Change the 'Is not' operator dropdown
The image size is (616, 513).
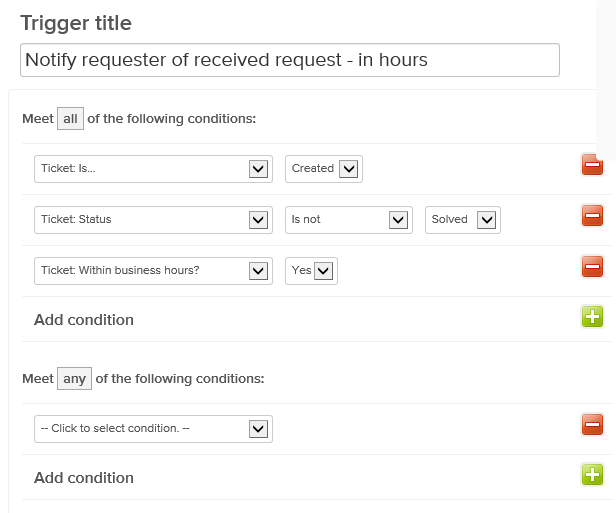point(349,220)
